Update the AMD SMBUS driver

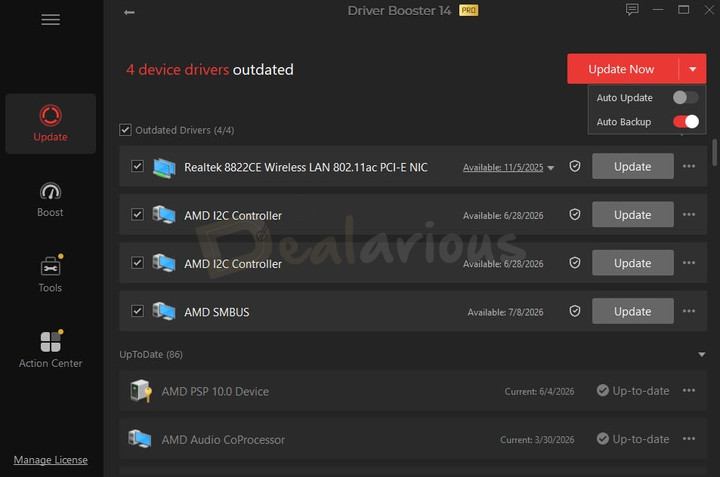click(633, 311)
